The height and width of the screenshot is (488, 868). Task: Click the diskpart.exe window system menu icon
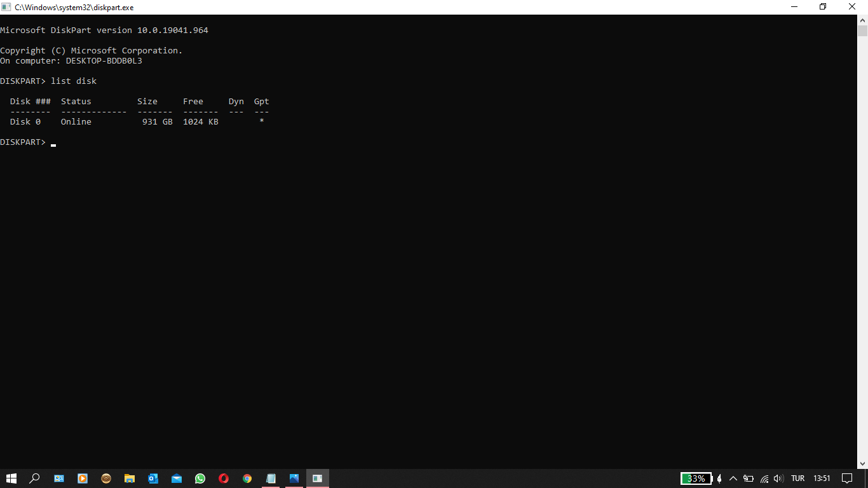(6, 7)
